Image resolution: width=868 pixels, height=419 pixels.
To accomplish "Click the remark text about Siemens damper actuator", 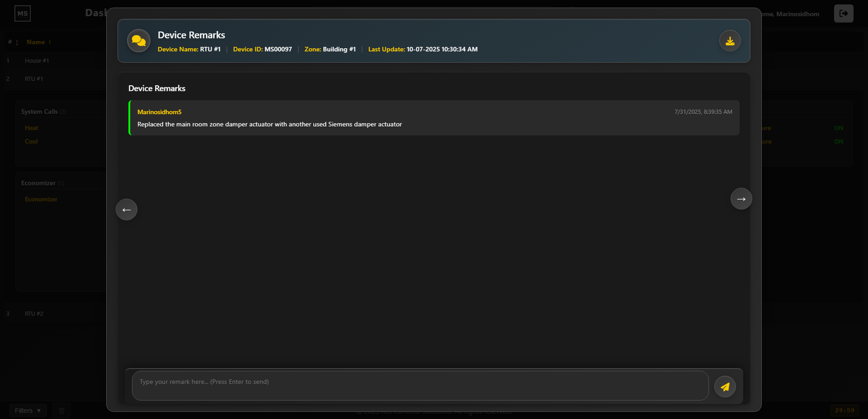I will click(x=270, y=124).
